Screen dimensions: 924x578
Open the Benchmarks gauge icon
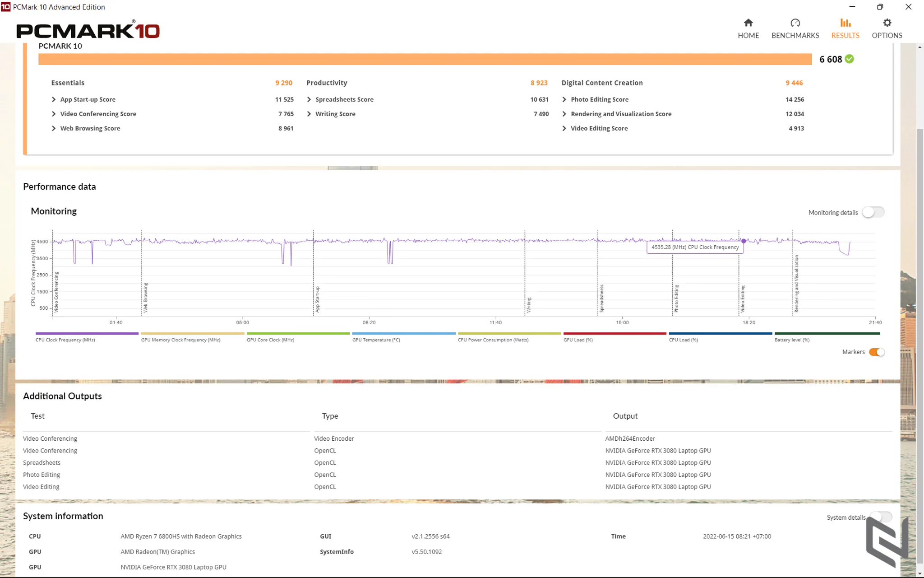795,23
